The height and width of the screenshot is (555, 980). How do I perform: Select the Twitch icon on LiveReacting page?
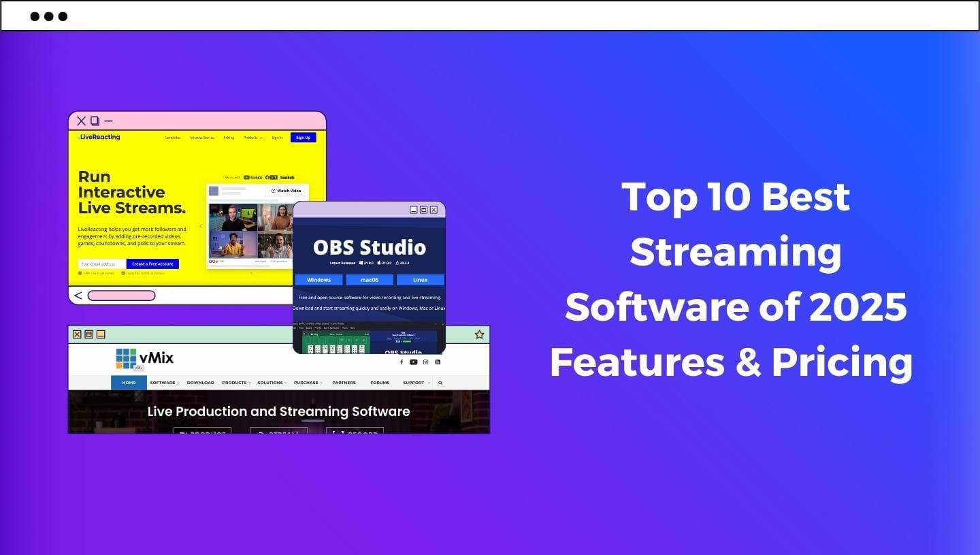(x=287, y=177)
